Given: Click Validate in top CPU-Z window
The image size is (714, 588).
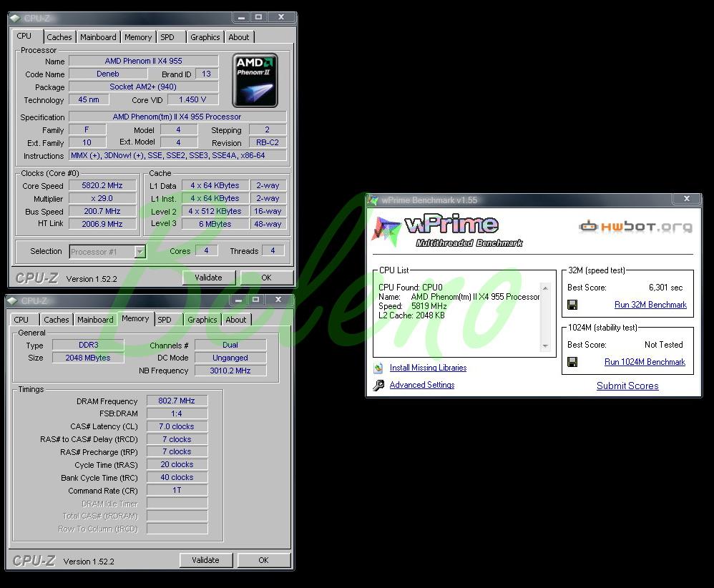Looking at the screenshot, I should [x=209, y=278].
